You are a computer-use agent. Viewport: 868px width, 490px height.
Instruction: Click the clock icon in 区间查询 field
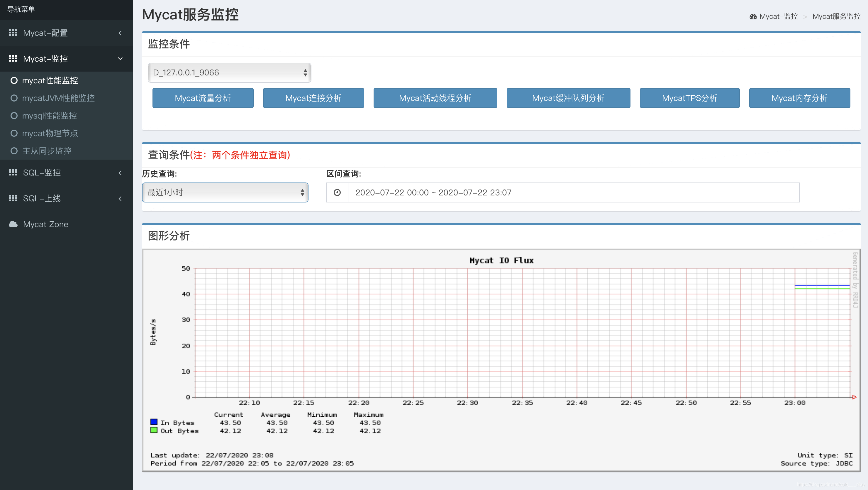point(337,192)
